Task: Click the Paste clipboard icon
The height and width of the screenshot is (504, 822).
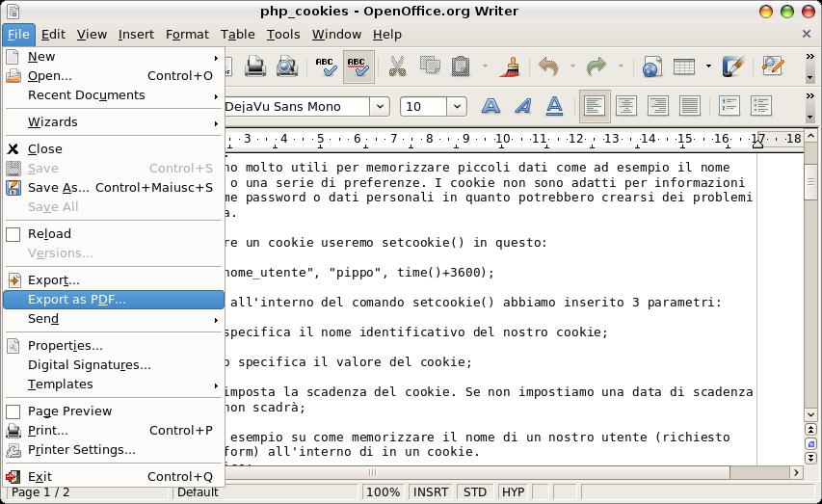Action: point(461,66)
